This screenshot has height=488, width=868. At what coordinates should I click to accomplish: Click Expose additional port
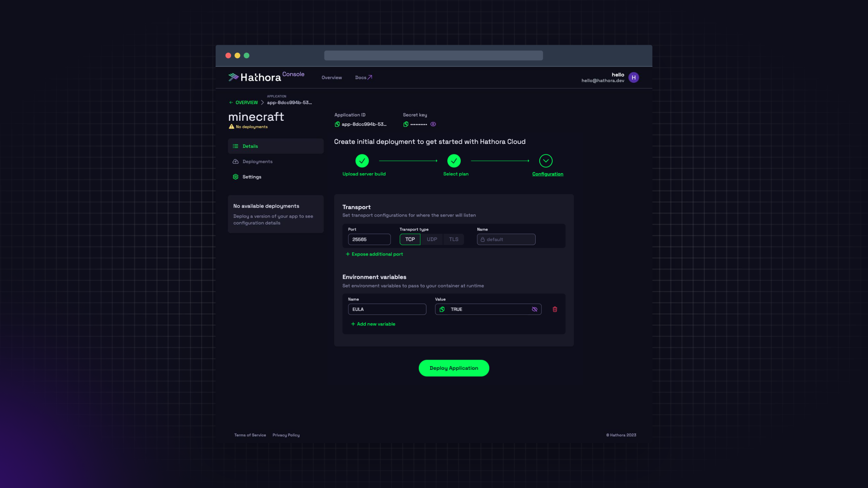click(x=374, y=254)
